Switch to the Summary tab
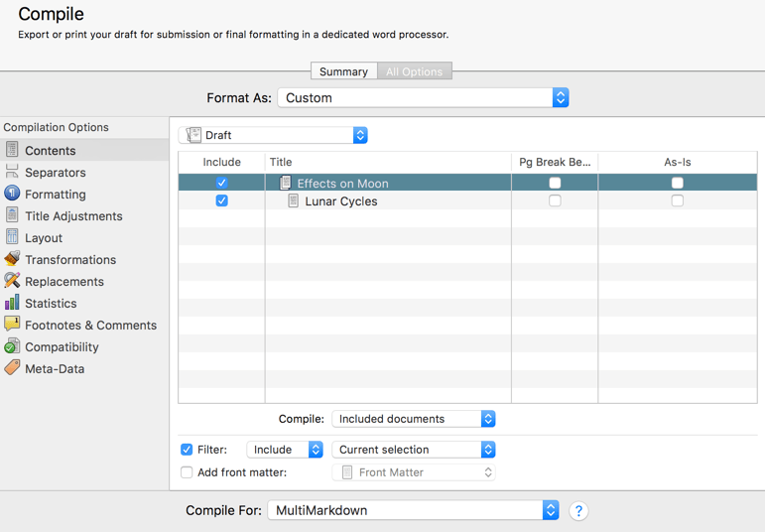This screenshot has height=532, width=765. tap(343, 71)
